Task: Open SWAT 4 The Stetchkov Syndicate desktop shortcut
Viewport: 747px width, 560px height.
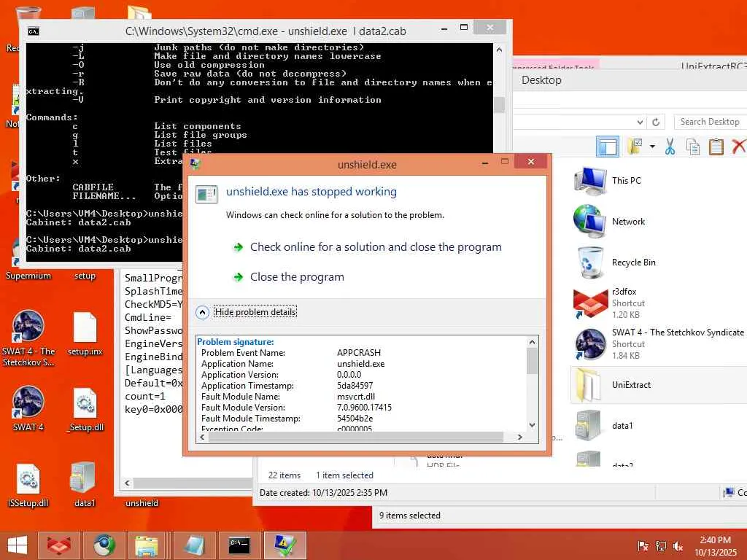Action: click(x=28, y=338)
